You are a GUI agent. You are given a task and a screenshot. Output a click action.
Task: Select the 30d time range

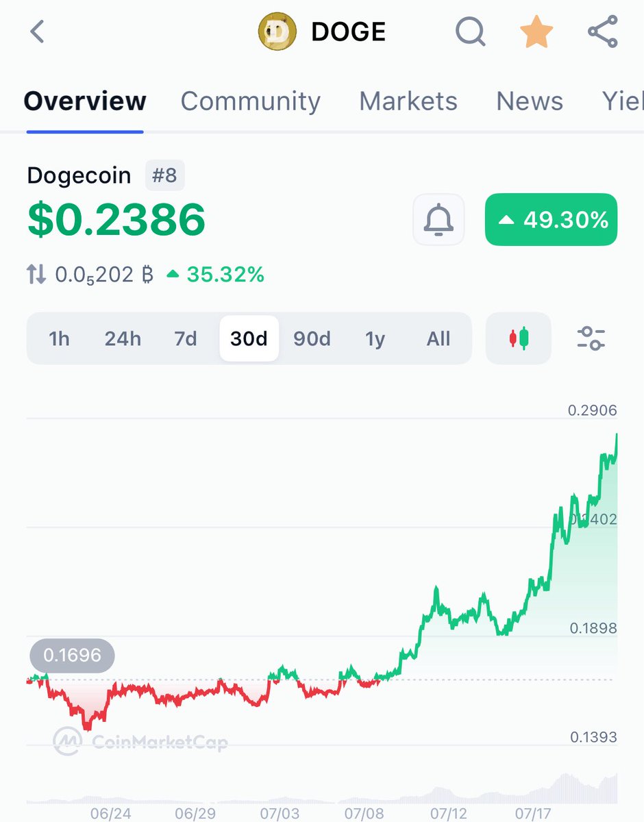249,338
